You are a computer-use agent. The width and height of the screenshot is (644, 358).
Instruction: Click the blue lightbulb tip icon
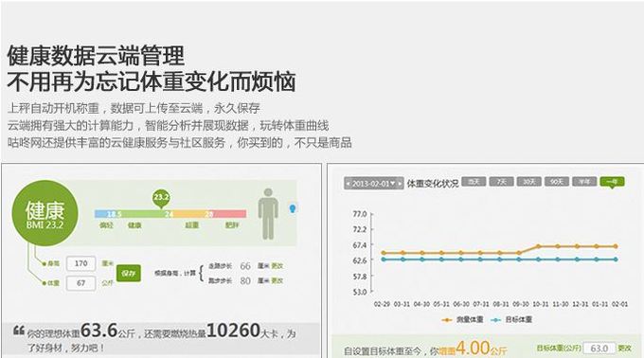point(293,208)
